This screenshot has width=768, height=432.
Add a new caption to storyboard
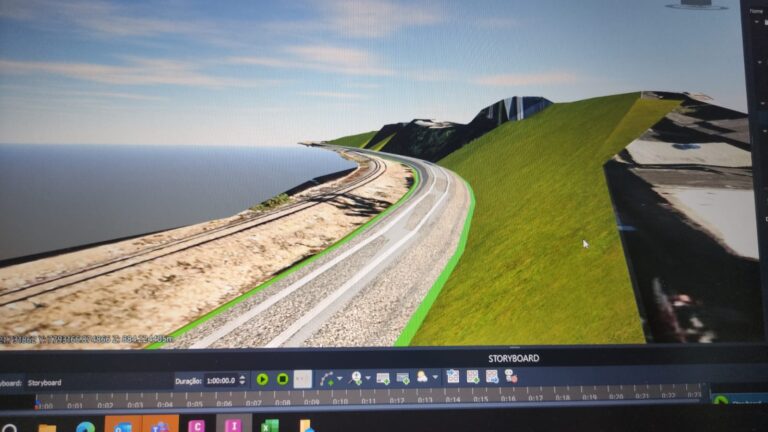(x=383, y=378)
